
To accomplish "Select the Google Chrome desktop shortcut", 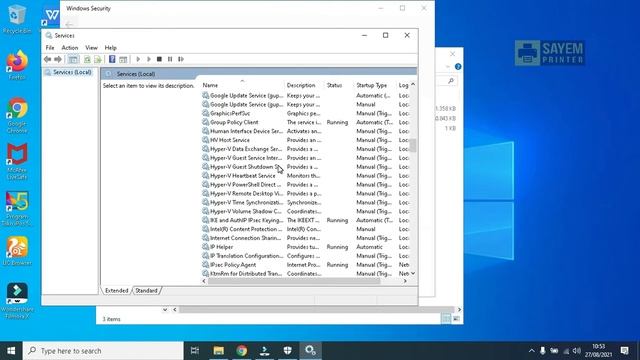I will pos(17,115).
